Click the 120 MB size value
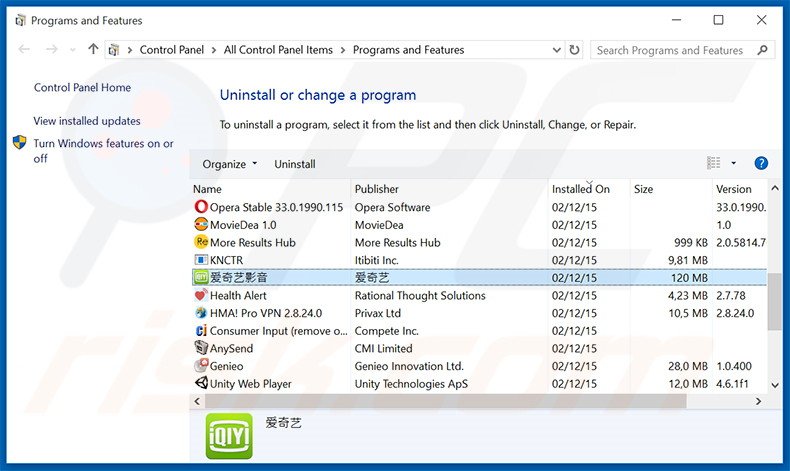 689,278
